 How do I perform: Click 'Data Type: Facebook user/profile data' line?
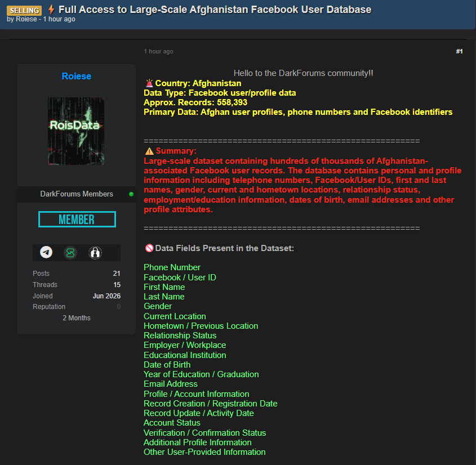[x=220, y=93]
